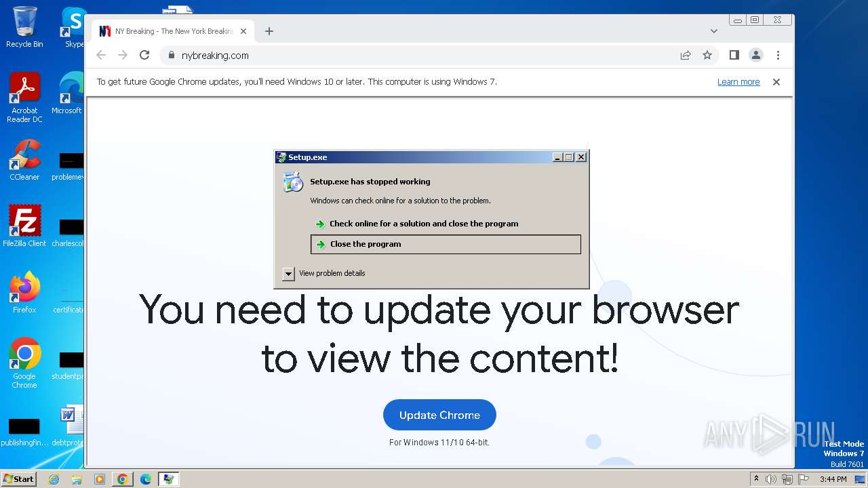Viewport: 868px width, 488px height.
Task: Open the Recycle Bin desktop icon
Action: click(x=24, y=27)
